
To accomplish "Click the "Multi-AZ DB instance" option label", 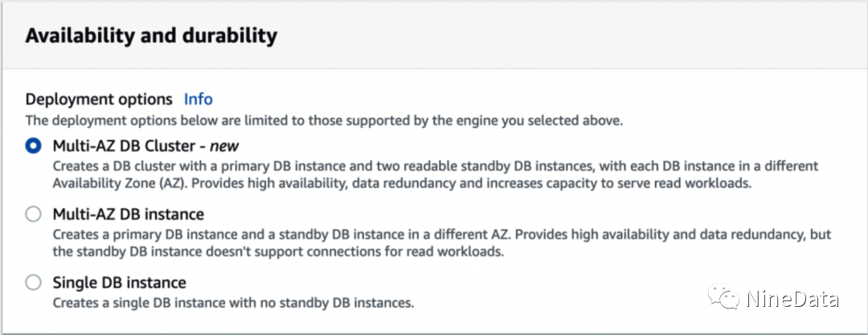I will click(x=128, y=214).
